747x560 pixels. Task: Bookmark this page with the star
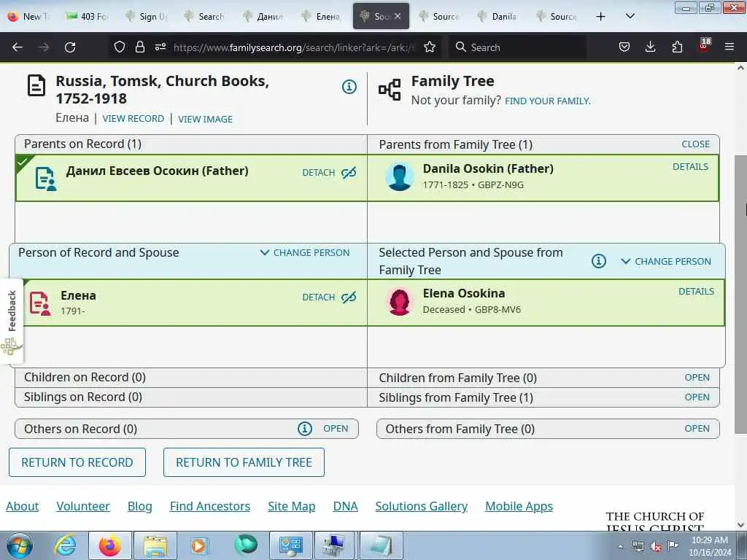pos(430,47)
